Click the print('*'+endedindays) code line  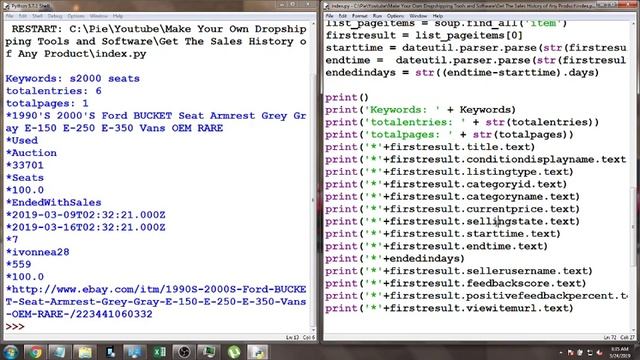click(x=395, y=259)
